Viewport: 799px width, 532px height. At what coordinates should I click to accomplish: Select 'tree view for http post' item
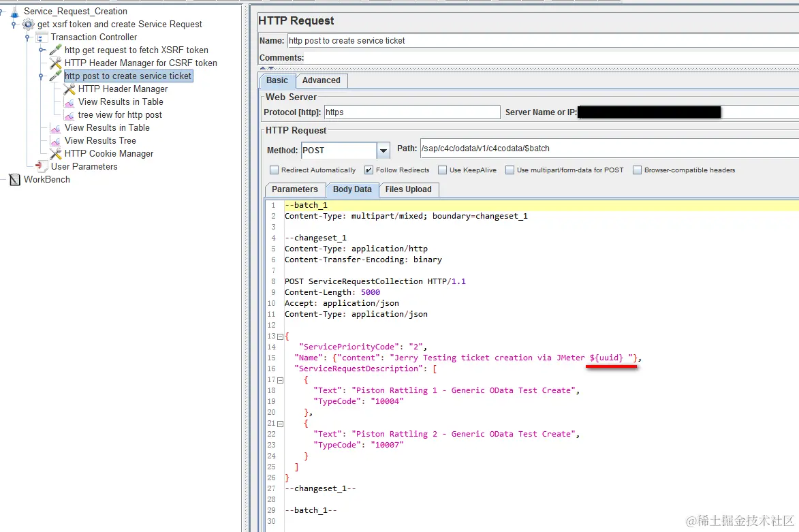pyautogui.click(x=120, y=115)
